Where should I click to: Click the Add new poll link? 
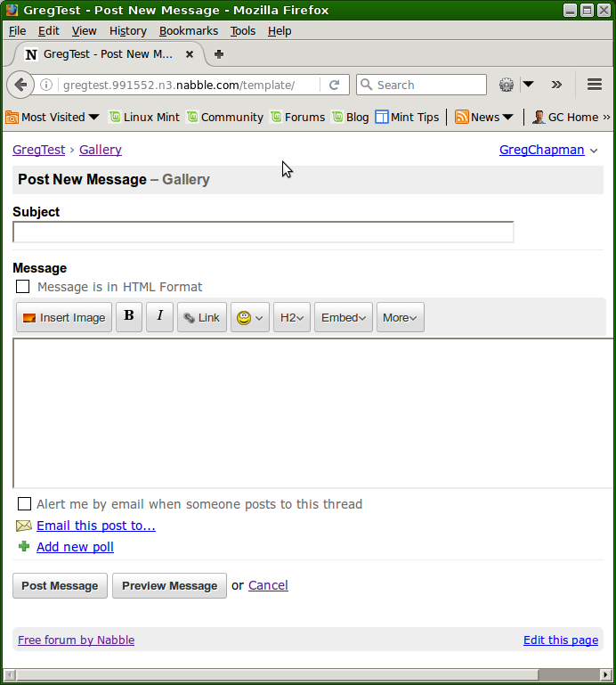(75, 547)
